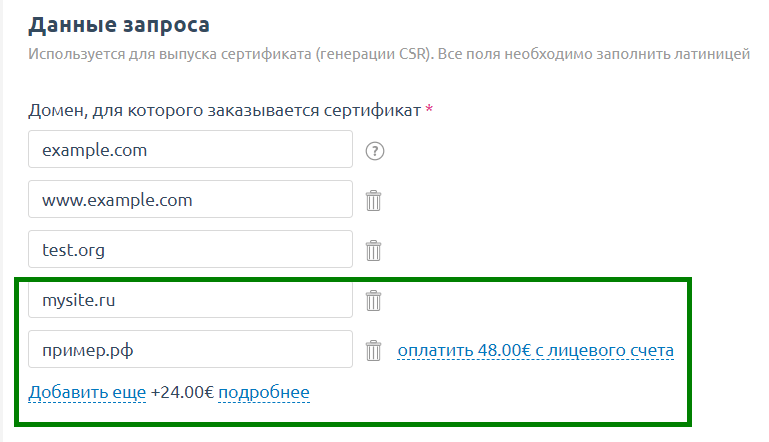This screenshot has width=769, height=442.
Task: Click the '+24.00€' additional price text
Action: 182,392
